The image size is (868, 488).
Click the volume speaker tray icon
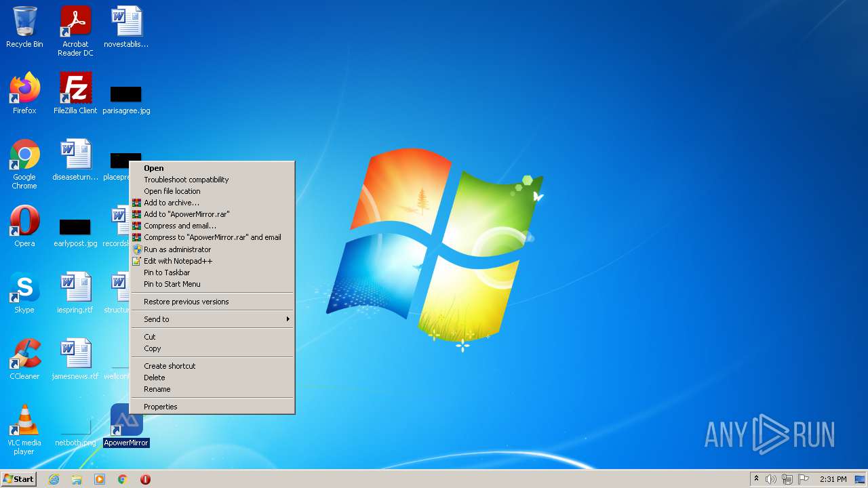[x=770, y=479]
